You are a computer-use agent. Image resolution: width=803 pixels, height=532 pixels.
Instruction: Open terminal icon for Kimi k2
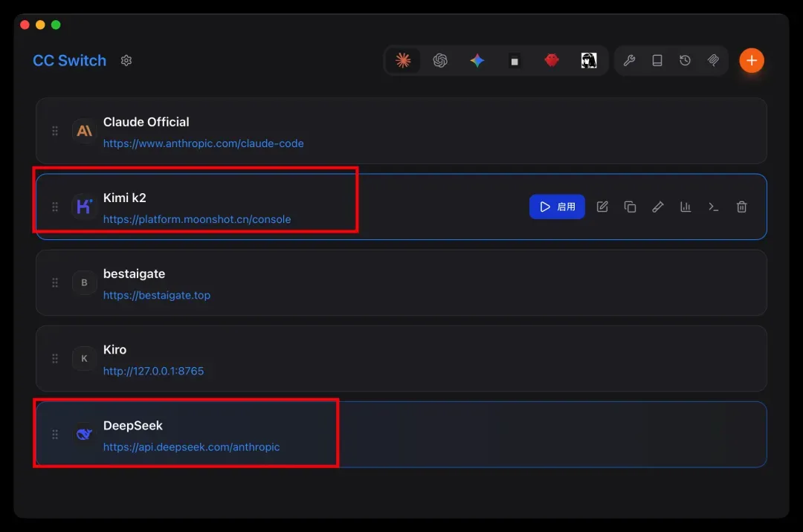click(713, 207)
